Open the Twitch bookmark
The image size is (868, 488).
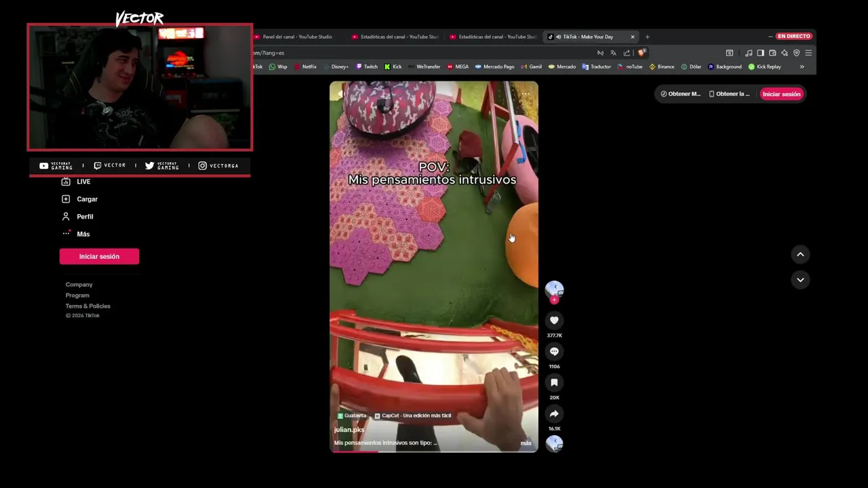coord(367,66)
